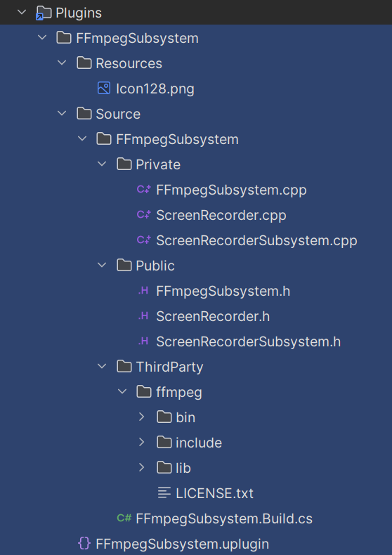Select the Private folder label

click(x=158, y=165)
